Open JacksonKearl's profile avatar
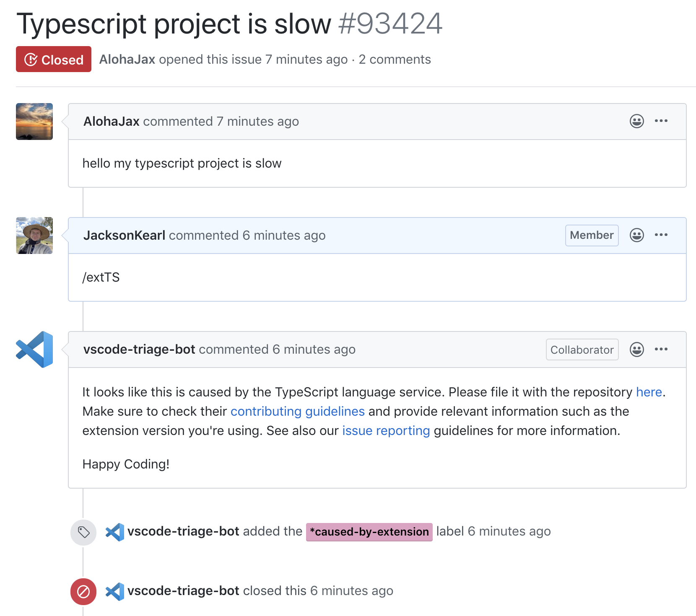The height and width of the screenshot is (616, 696). 34,236
